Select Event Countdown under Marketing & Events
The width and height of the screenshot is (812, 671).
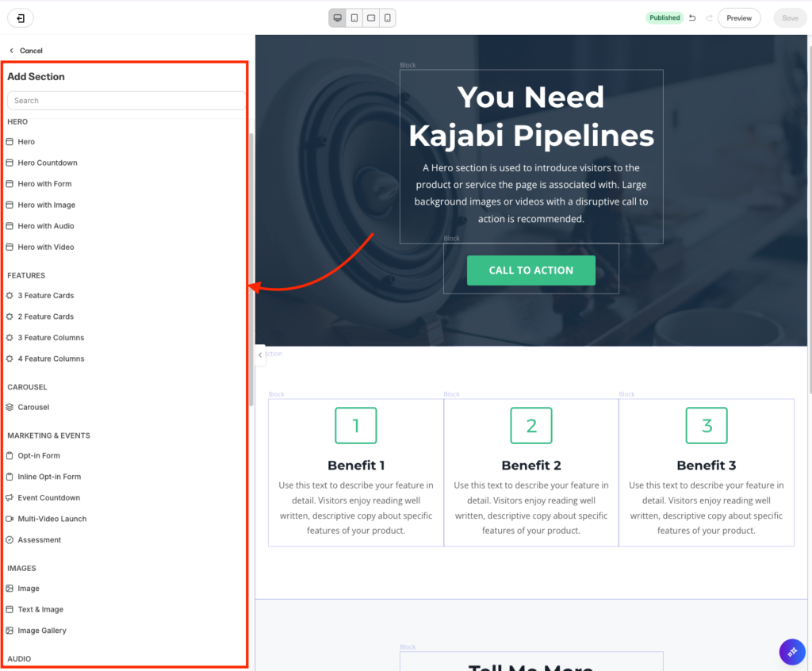(x=49, y=497)
